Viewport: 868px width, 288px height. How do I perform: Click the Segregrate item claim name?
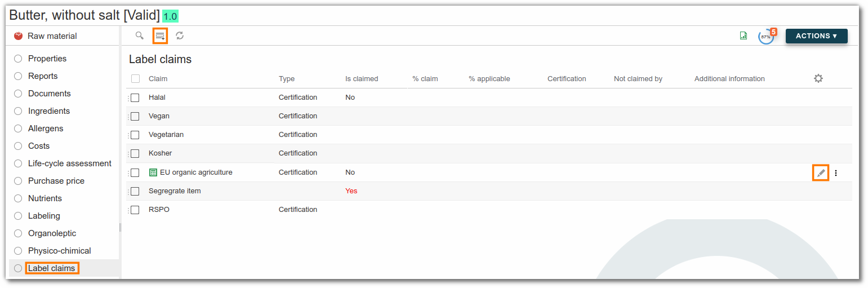click(x=175, y=191)
